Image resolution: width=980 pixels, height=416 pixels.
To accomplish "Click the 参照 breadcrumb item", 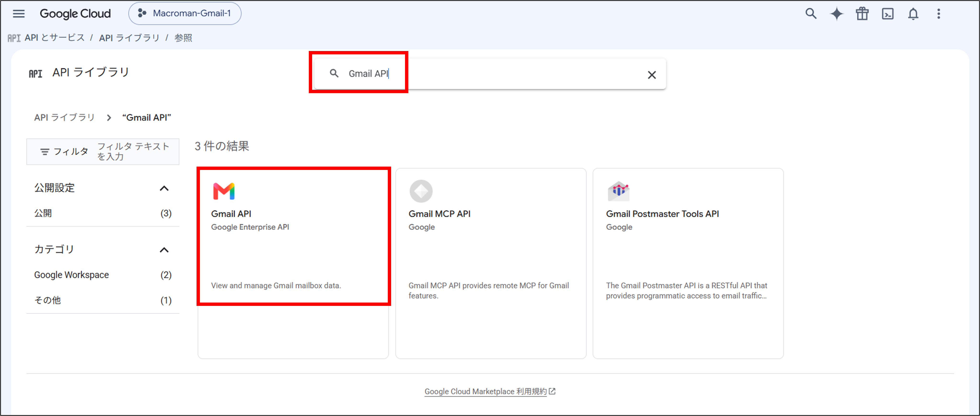I will coord(183,38).
